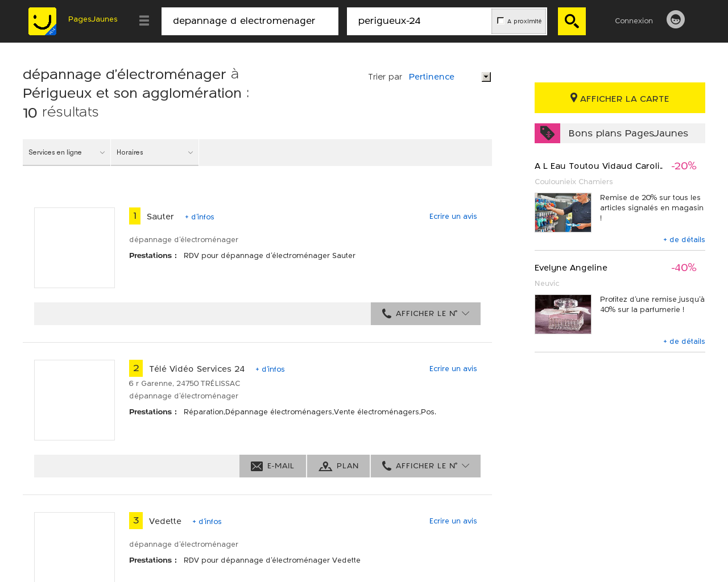Expand the 'Horaires' filter
Viewport: 728px width, 582px height.
point(155,152)
